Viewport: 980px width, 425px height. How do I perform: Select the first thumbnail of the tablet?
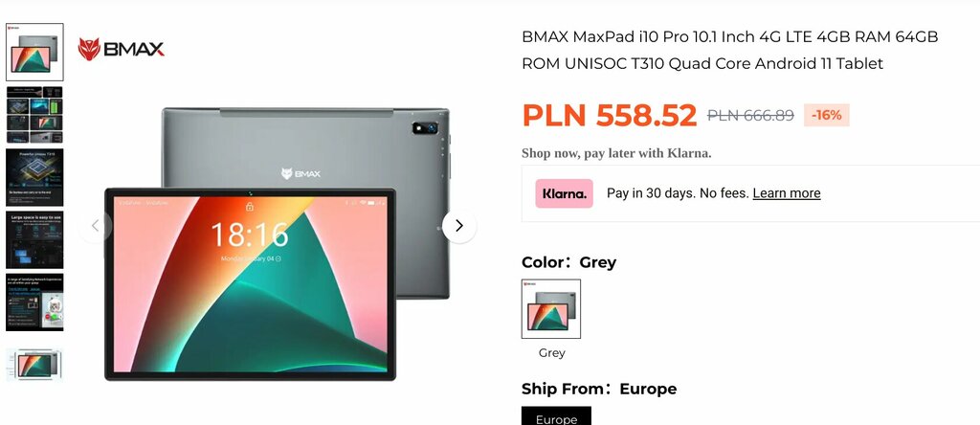coord(34,52)
